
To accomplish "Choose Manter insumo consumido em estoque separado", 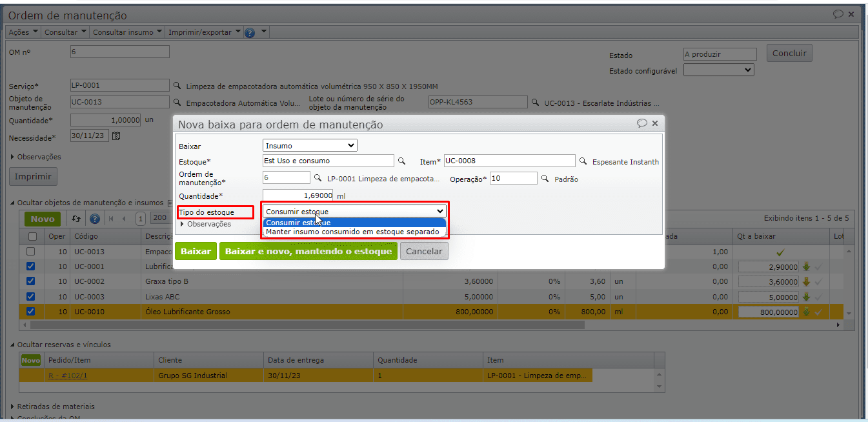I will (354, 232).
